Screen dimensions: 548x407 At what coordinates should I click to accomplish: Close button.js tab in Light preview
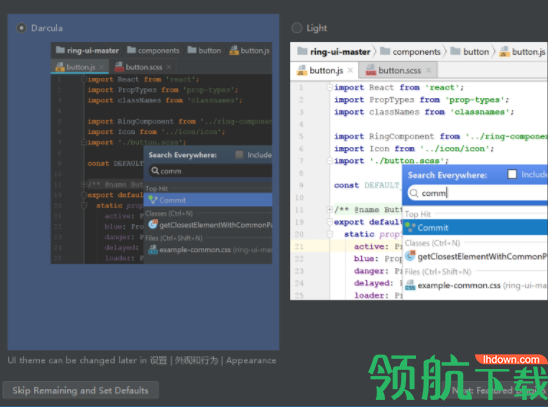[x=350, y=71]
